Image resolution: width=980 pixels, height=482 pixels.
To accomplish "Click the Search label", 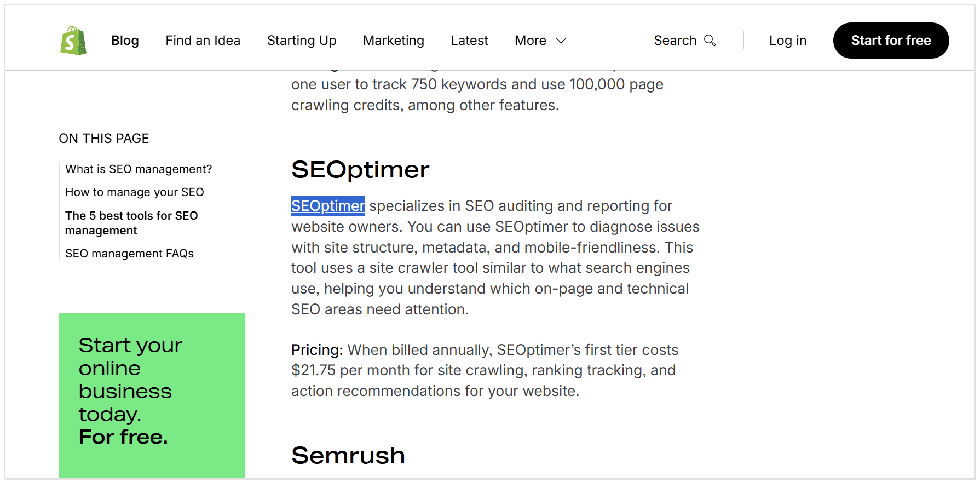I will click(675, 40).
